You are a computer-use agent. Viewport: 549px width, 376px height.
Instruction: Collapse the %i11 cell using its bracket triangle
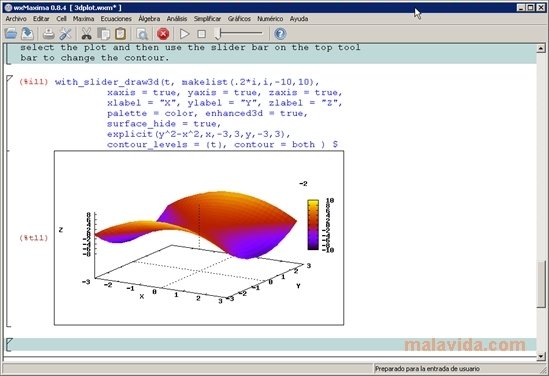[x=9, y=79]
